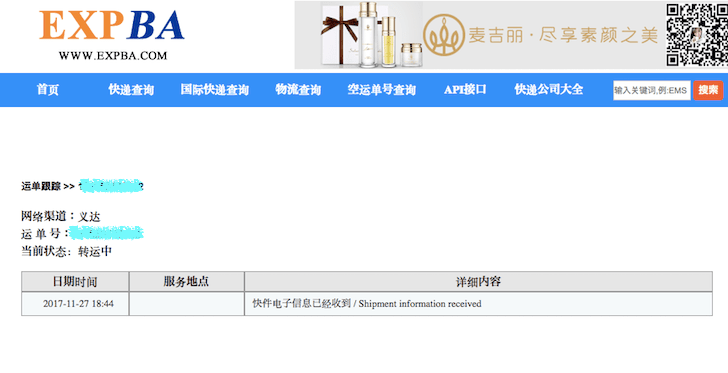Image resolution: width=728 pixels, height=373 pixels.
Task: Click the QR code image
Action: point(697,35)
